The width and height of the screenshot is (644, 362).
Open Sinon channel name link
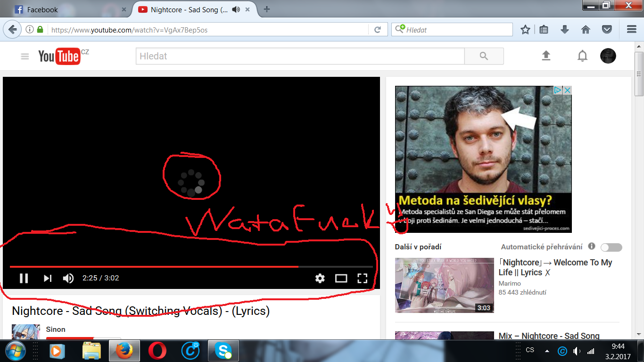point(56,329)
